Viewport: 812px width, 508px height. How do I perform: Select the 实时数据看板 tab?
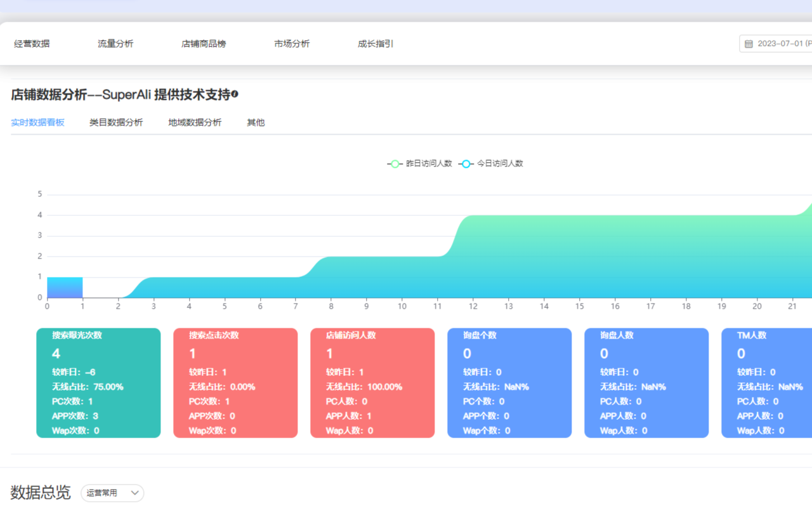click(37, 123)
